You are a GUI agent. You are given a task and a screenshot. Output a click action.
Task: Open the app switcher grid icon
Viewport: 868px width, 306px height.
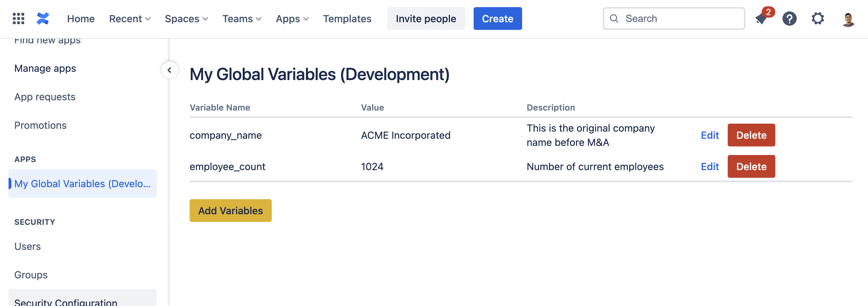[x=19, y=19]
